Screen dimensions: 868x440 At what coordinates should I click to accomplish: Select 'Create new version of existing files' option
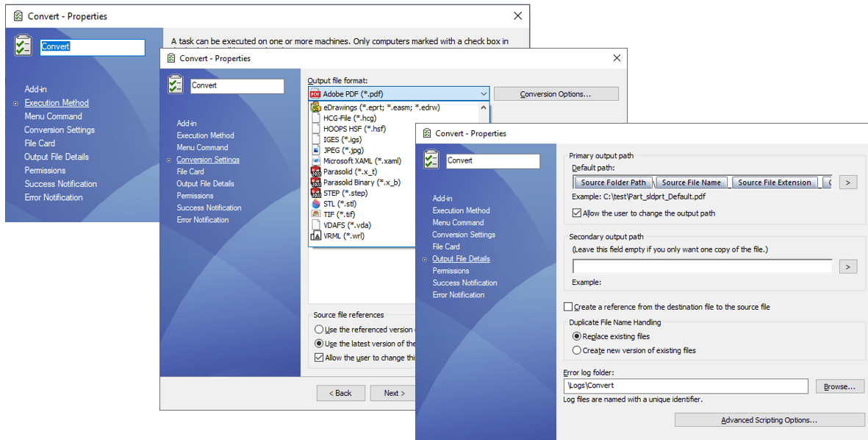(x=577, y=350)
